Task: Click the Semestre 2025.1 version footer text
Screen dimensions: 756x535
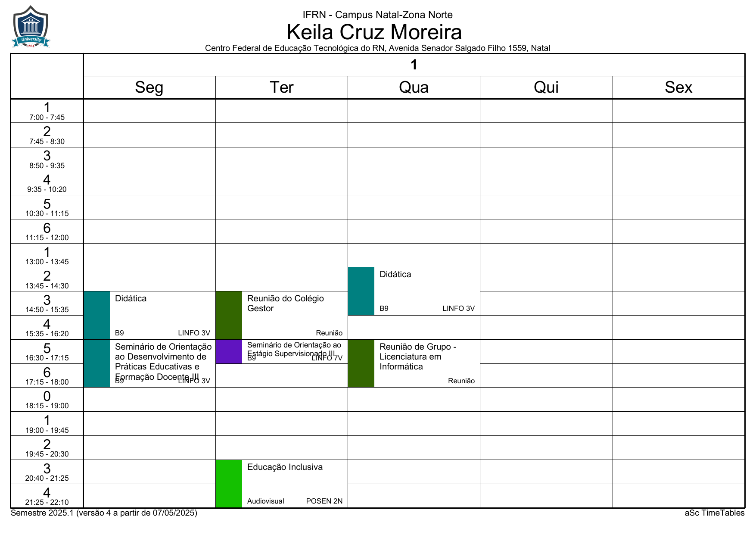Action: 104,513
